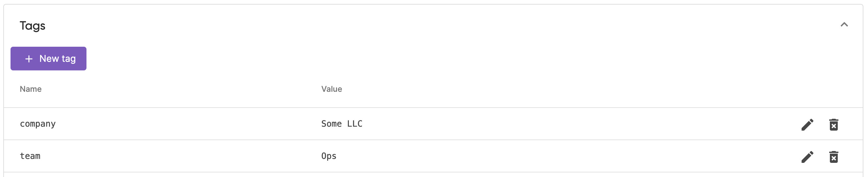Delete the company tag
Screen dimensions: 868x177
click(833, 125)
